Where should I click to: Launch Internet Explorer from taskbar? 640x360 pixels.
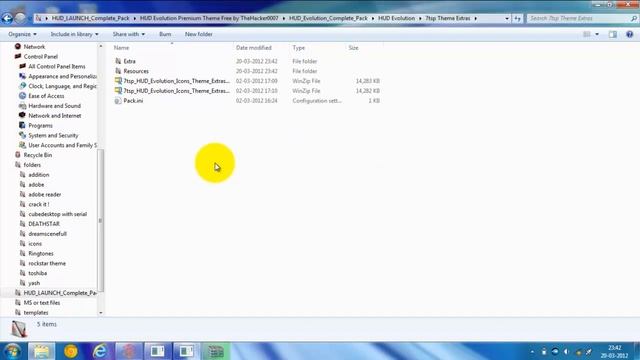[x=100, y=351]
